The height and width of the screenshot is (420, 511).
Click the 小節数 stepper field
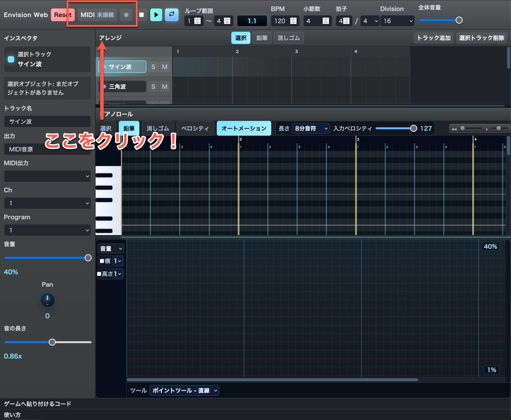pyautogui.click(x=317, y=20)
